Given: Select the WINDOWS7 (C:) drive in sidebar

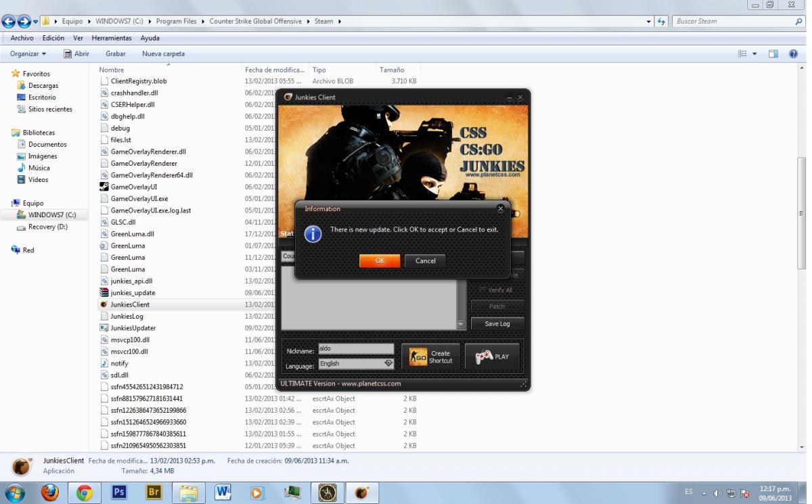Looking at the screenshot, I should point(52,215).
